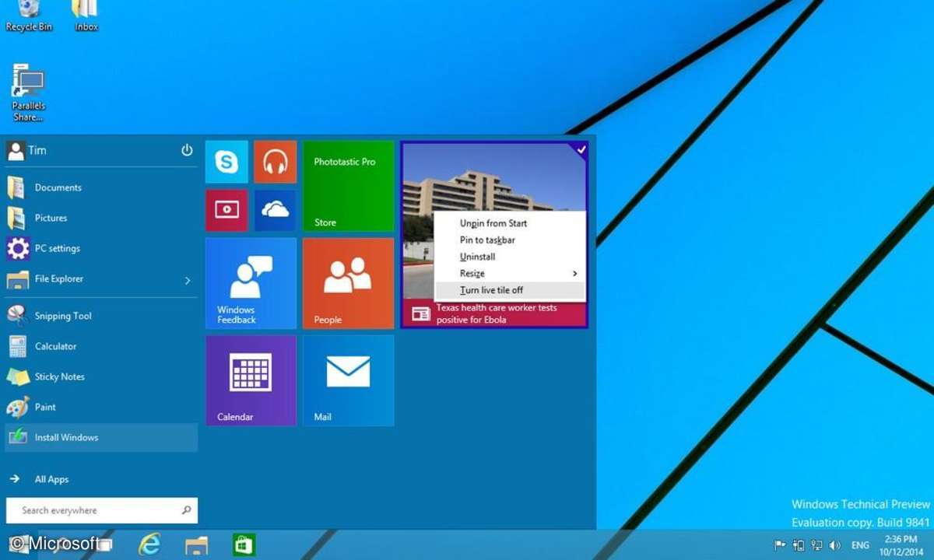Choose Turn live tile off
Image resolution: width=934 pixels, height=560 pixels.
pyautogui.click(x=509, y=290)
